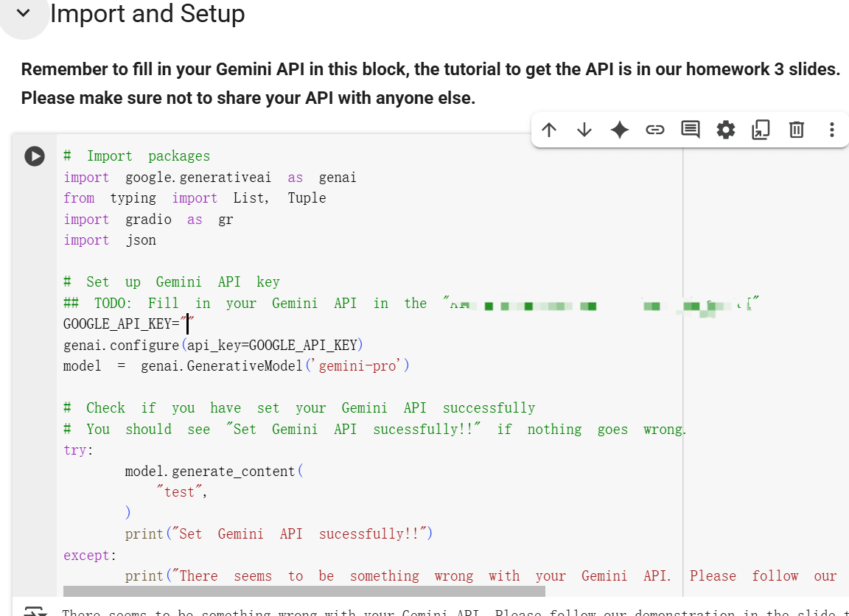This screenshot has width=849, height=616.
Task: Click the "test" string in generate_content
Action: (178, 492)
